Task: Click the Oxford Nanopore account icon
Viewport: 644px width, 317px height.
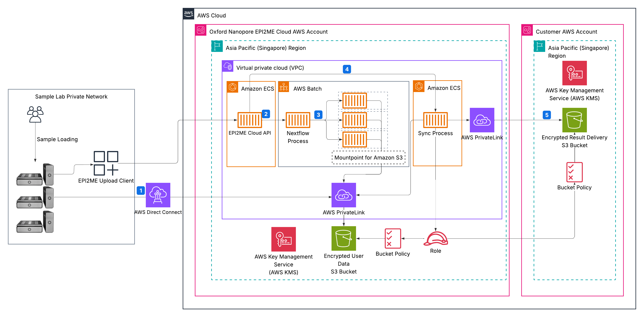Action: pyautogui.click(x=201, y=30)
